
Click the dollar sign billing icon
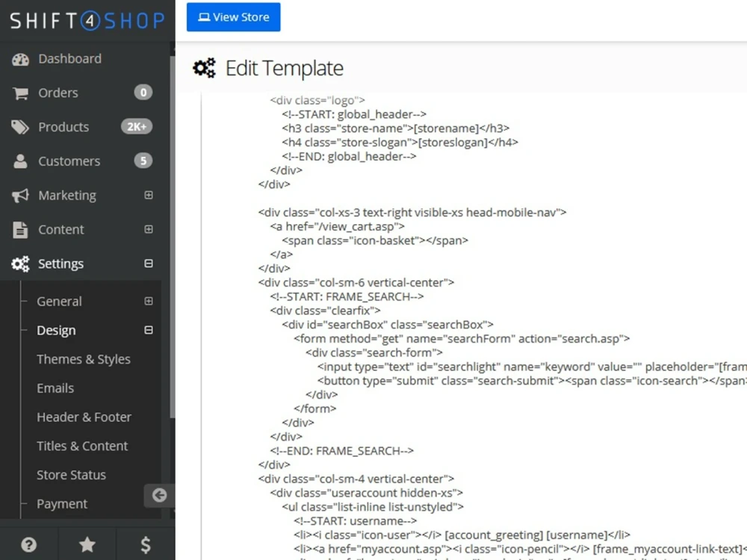point(146,544)
